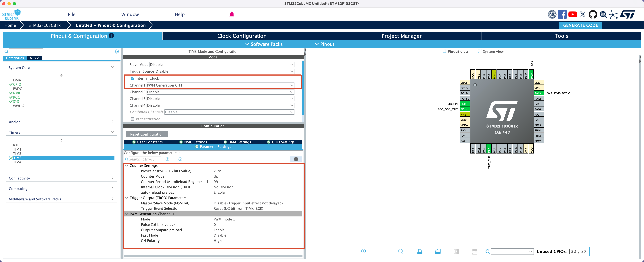The height and width of the screenshot is (262, 644).
Task: Toggle the XOR activation checkbox
Action: 133,119
